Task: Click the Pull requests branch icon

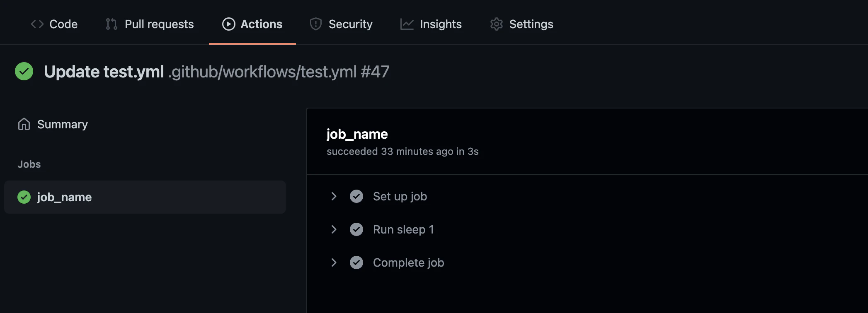Action: [112, 24]
